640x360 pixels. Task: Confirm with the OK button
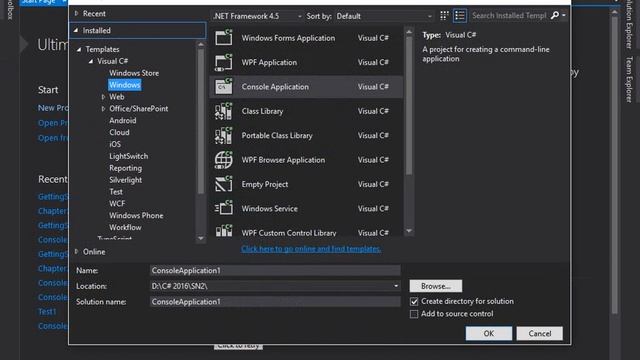(x=489, y=333)
